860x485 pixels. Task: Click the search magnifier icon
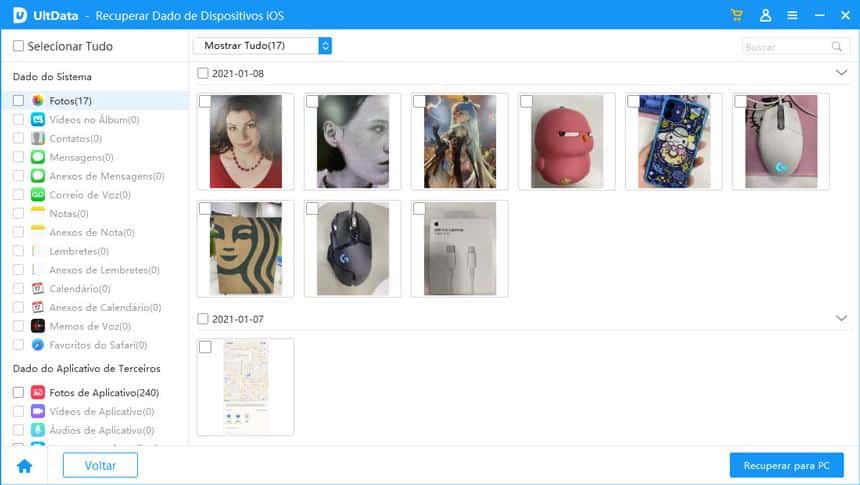836,47
